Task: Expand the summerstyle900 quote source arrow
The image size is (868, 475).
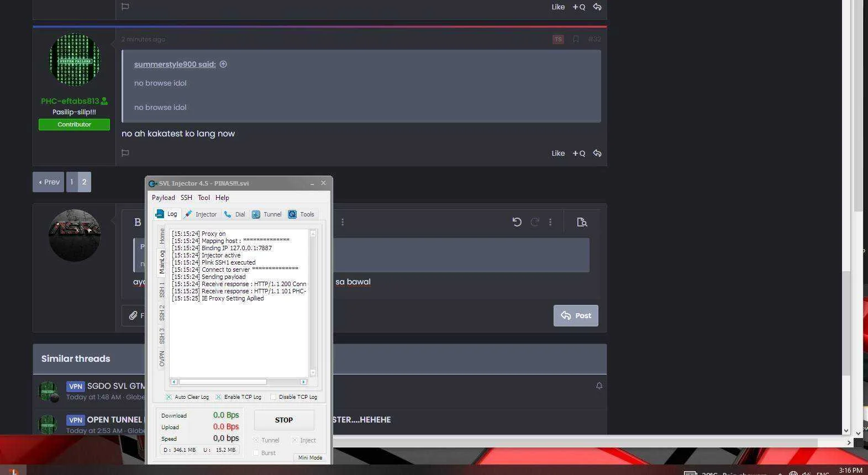Action: pyautogui.click(x=223, y=64)
